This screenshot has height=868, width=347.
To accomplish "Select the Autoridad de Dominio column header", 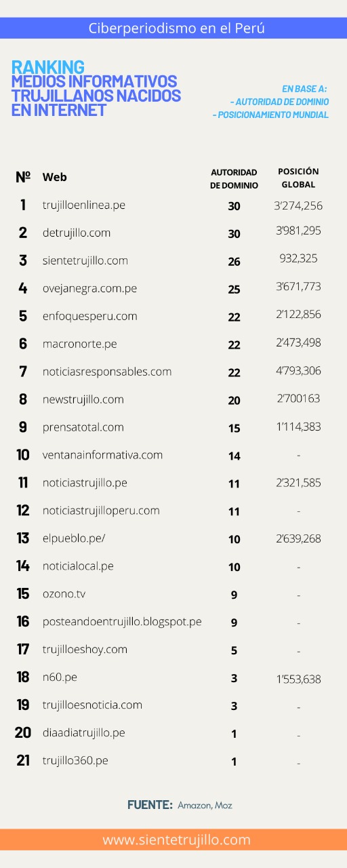I will 234,179.
